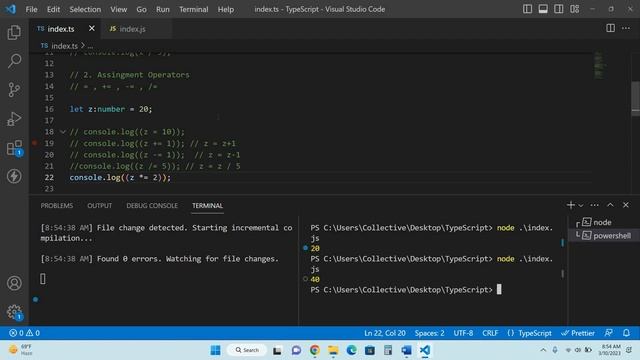Show hidden system tray icons
Screen dimensions: 640x360
(543, 350)
